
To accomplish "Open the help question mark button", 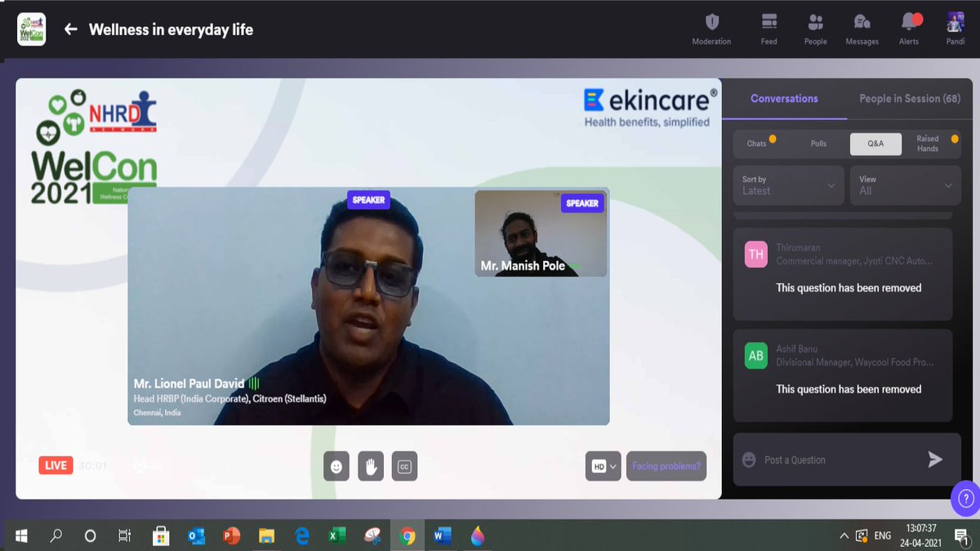I will click(965, 498).
